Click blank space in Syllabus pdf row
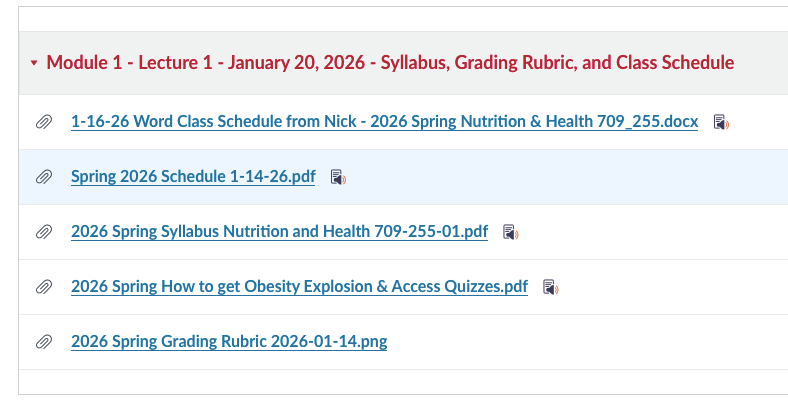 (x=650, y=232)
